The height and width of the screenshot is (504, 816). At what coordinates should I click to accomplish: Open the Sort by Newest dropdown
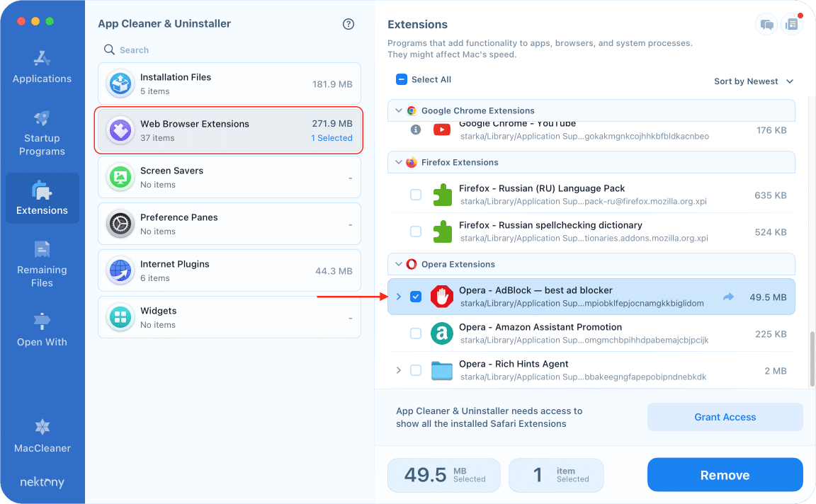pyautogui.click(x=753, y=81)
